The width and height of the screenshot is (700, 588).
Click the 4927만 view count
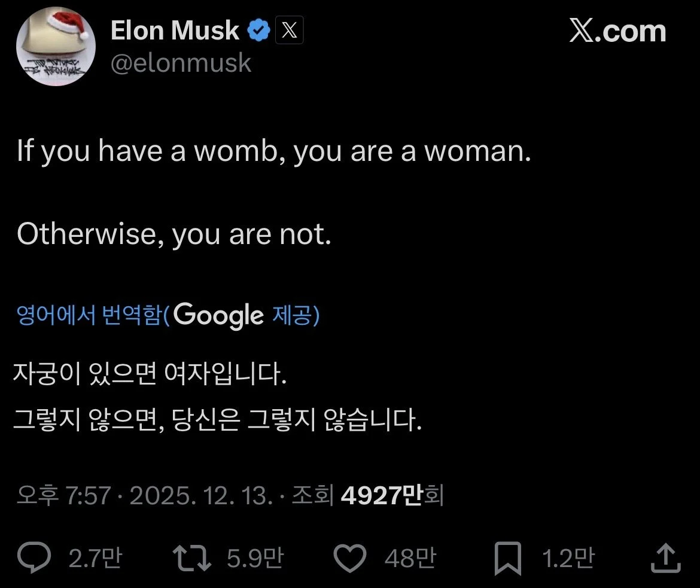[391, 495]
